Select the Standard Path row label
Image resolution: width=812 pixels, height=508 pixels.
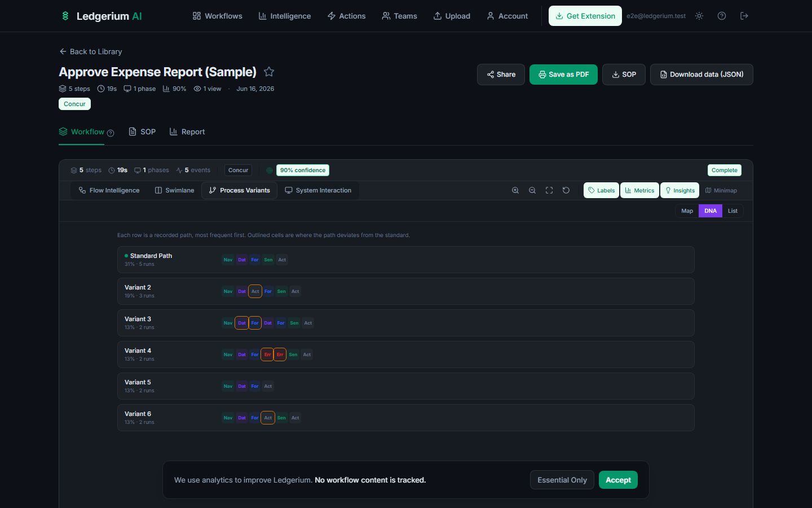151,256
